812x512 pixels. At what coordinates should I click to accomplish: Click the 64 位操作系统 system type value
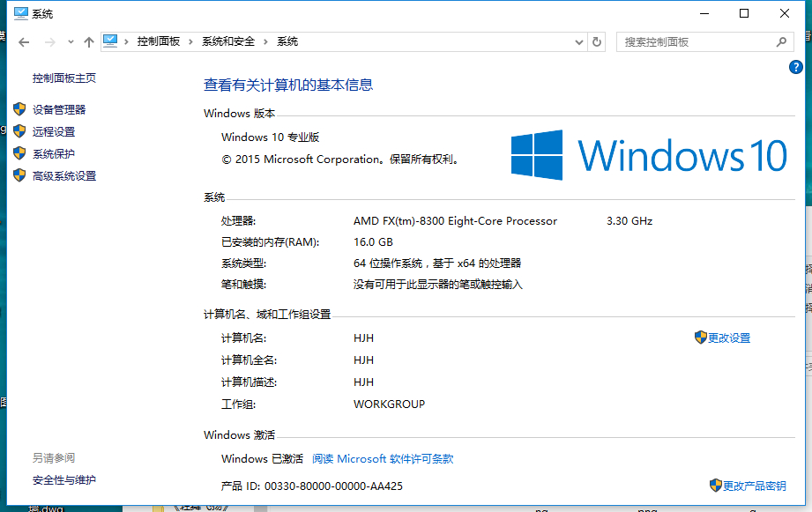(x=437, y=263)
